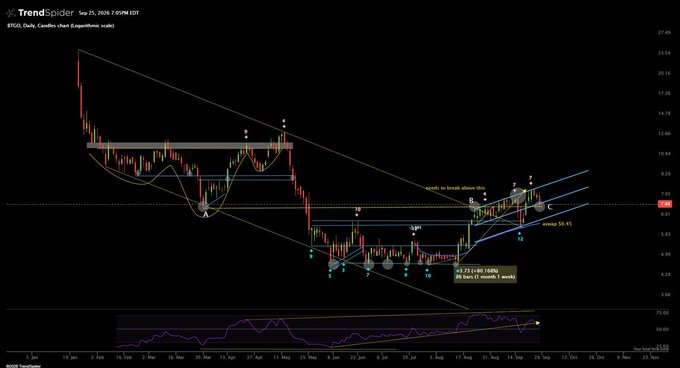Click the 'needs to break above this' note
Image resolution: width=680 pixels, height=368 pixels.
click(x=455, y=188)
